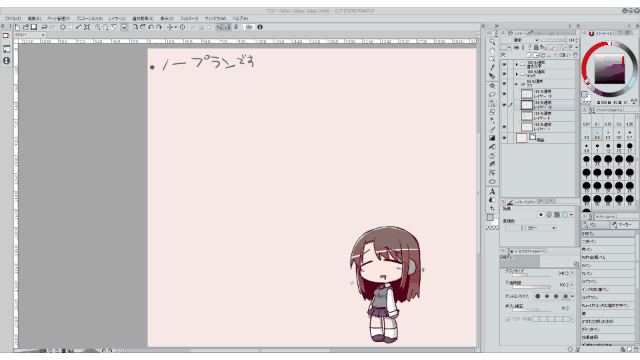This screenshot has width=640, height=360.
Task: Adjust the opacity slider in tool property
Action: [532, 287]
